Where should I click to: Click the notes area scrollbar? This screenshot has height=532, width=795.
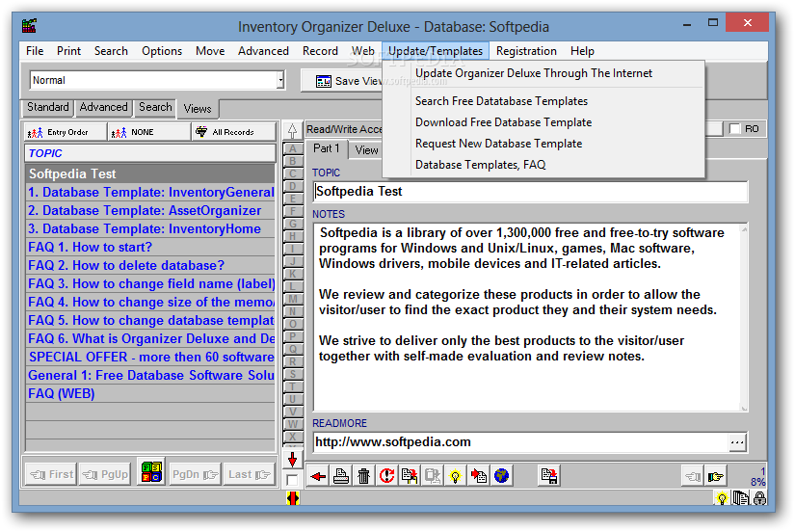pyautogui.click(x=744, y=317)
